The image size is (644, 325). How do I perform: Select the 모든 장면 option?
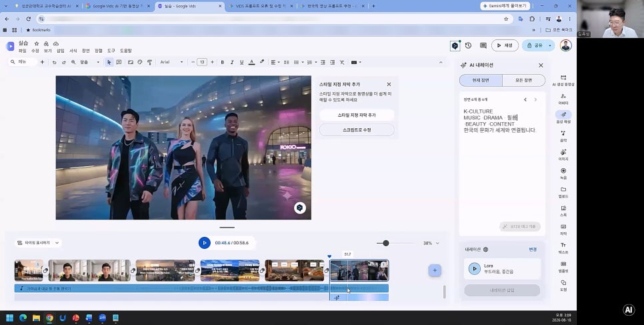click(x=523, y=80)
